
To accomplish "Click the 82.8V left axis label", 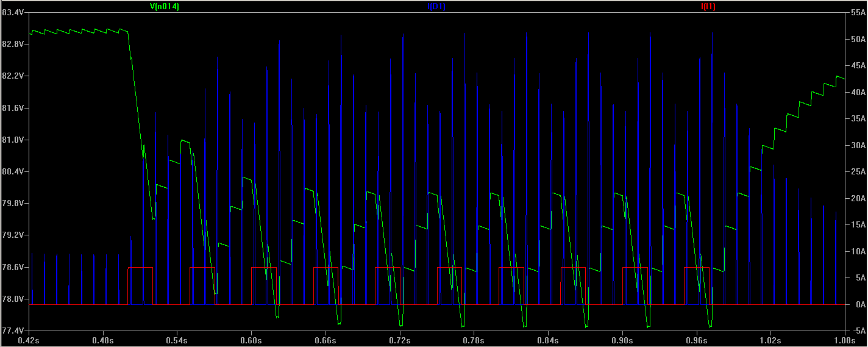I will [x=13, y=45].
